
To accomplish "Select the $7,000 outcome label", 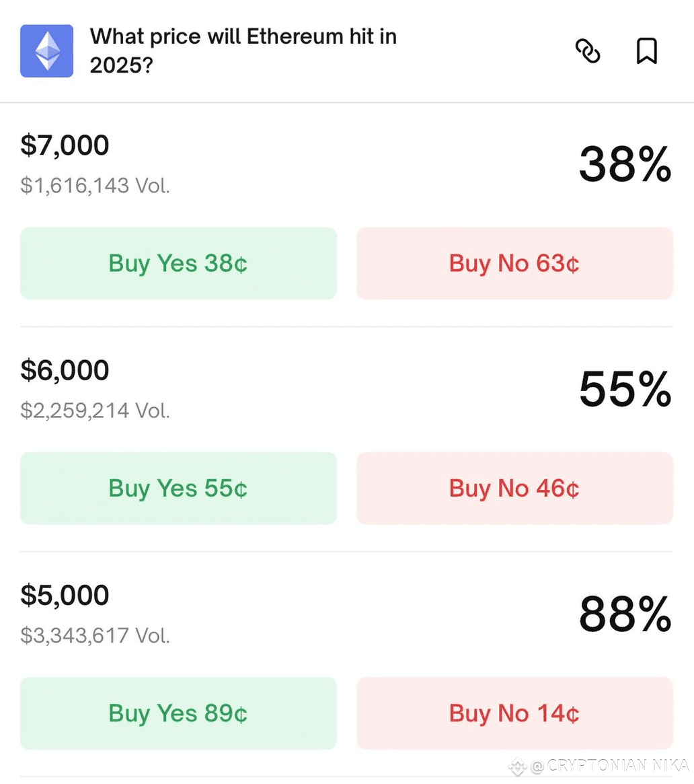I will (65, 146).
